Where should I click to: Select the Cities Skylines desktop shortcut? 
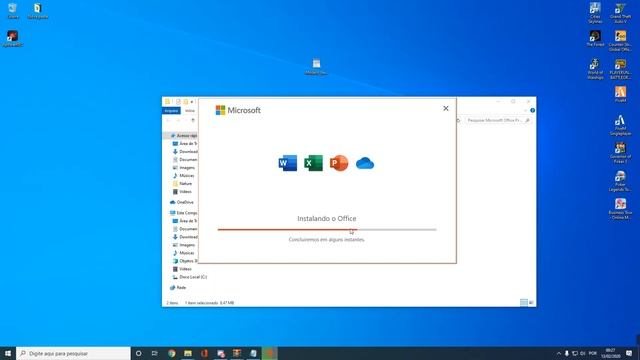pos(595,12)
